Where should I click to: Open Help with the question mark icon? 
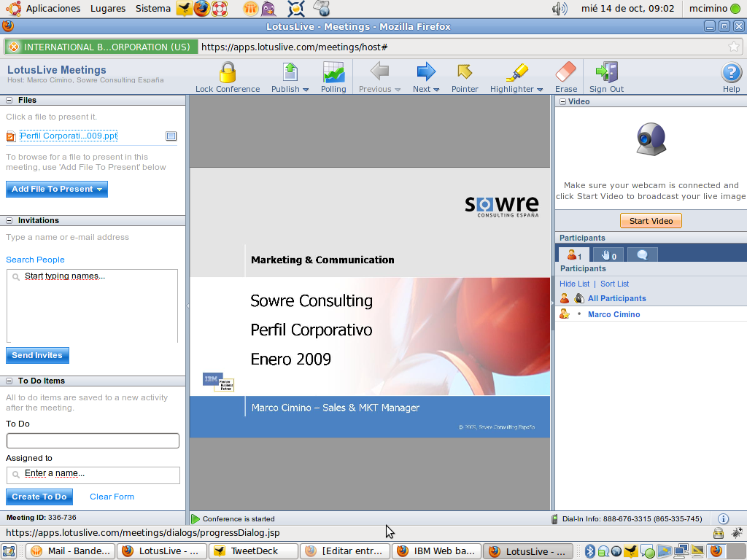731,73
